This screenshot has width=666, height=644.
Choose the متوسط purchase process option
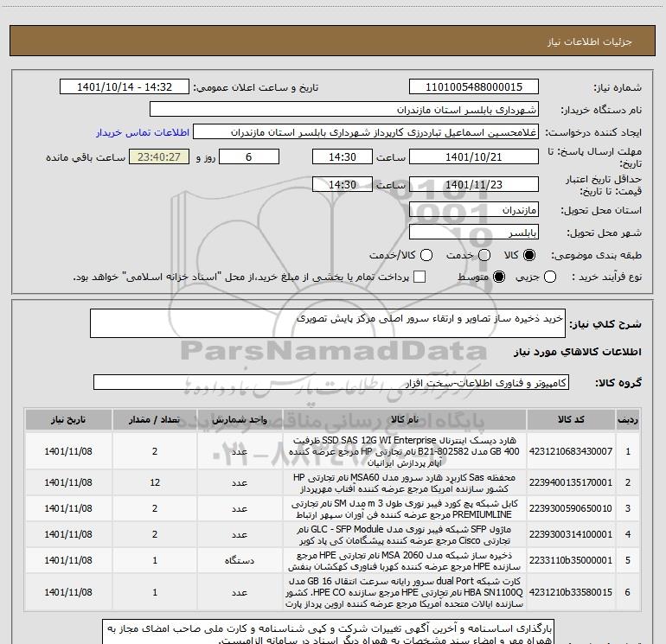point(499,277)
